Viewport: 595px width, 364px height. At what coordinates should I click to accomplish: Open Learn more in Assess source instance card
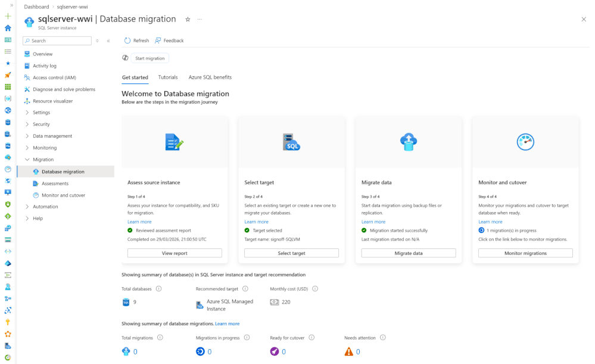point(139,222)
